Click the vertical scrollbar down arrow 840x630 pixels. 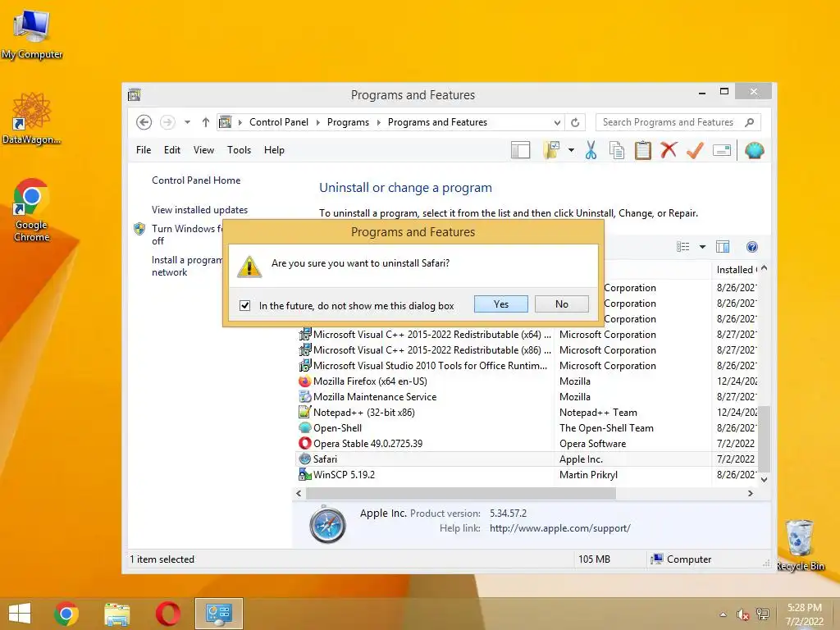pyautogui.click(x=765, y=479)
